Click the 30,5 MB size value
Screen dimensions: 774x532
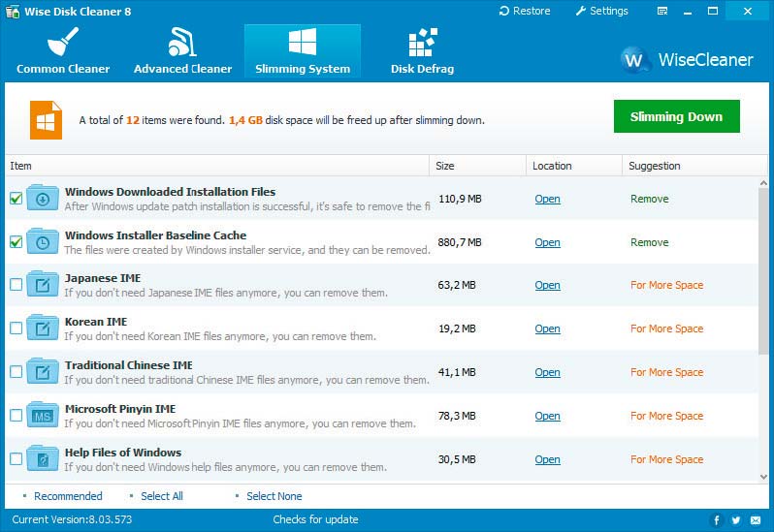click(x=457, y=459)
